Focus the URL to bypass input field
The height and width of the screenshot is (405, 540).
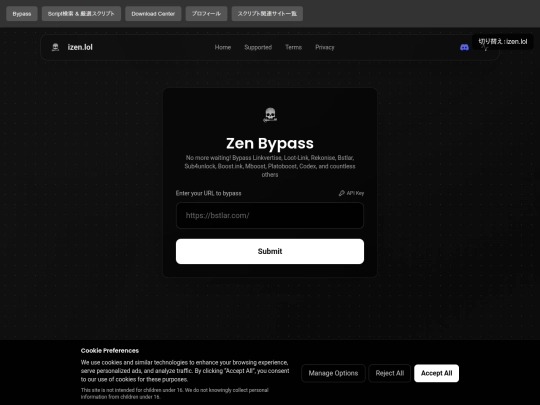(270, 216)
